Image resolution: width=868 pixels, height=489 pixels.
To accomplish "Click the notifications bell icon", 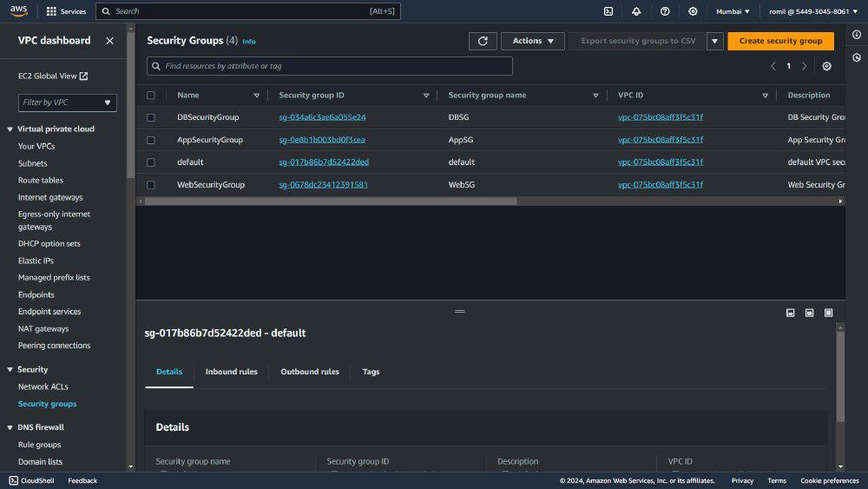I will [636, 11].
